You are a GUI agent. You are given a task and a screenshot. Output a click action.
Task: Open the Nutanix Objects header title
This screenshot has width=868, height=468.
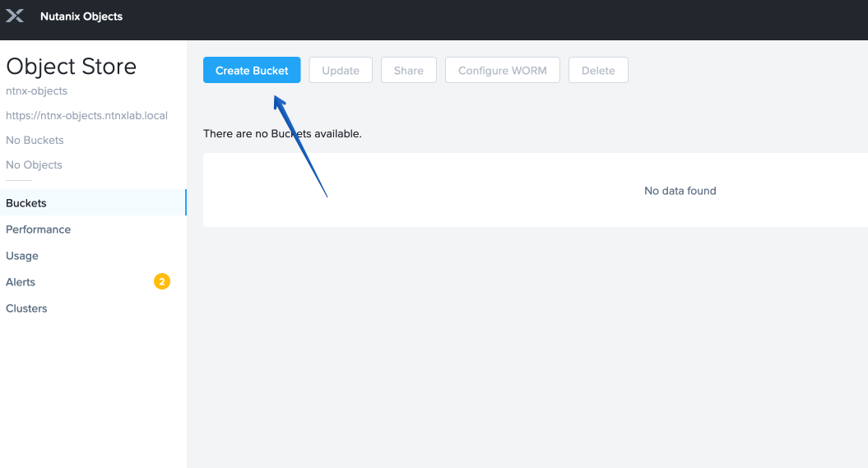81,16
